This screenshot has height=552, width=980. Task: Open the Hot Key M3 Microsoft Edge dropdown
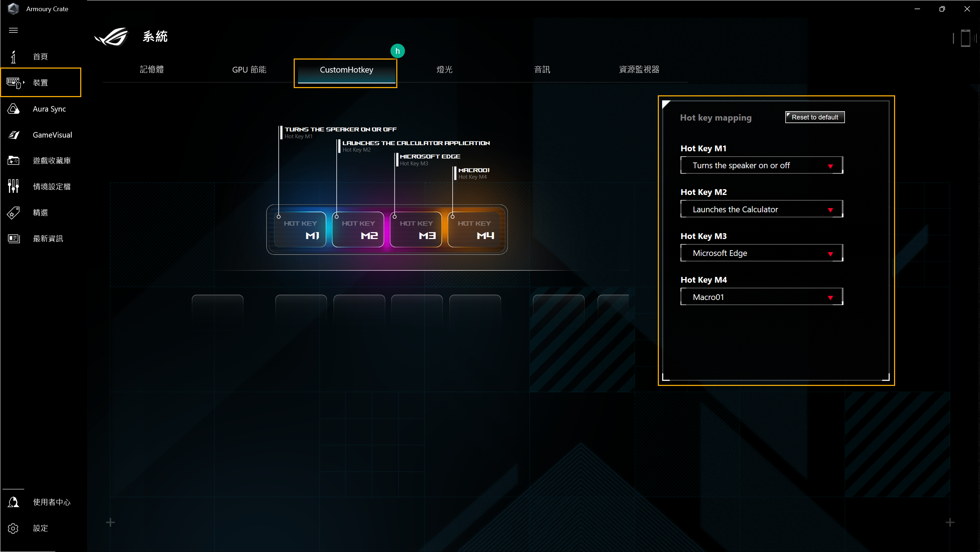(x=761, y=253)
